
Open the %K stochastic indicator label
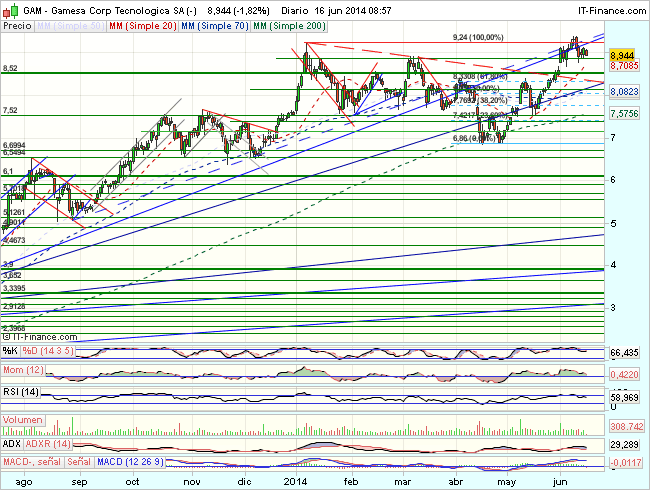point(10,351)
